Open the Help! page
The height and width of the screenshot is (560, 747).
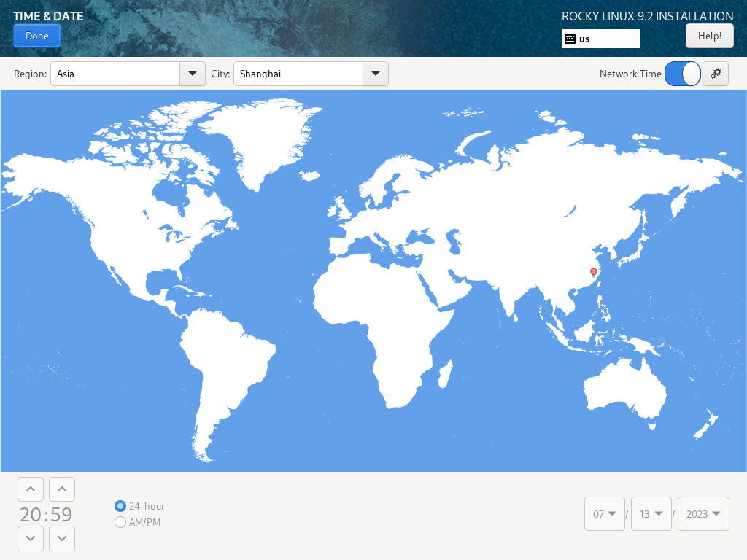(x=709, y=36)
